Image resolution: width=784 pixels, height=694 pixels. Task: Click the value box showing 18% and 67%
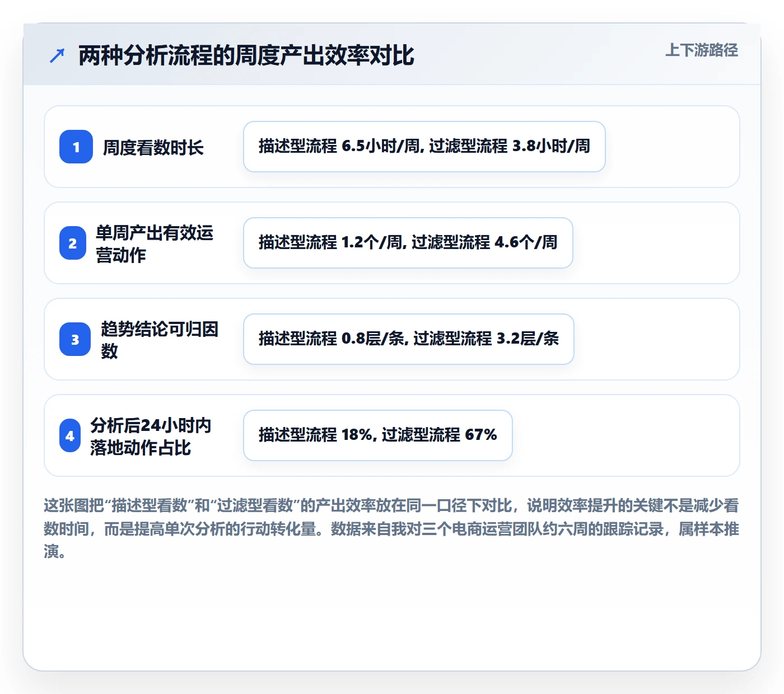(x=378, y=435)
